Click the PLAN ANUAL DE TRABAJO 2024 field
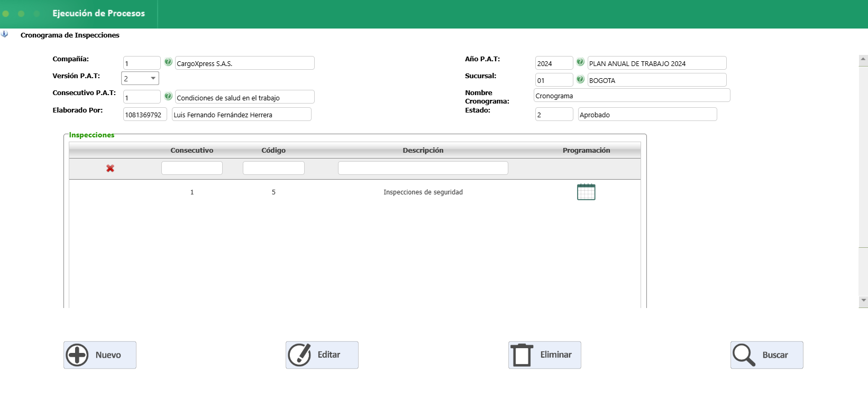Viewport: 868px width, 401px height. [x=657, y=63]
